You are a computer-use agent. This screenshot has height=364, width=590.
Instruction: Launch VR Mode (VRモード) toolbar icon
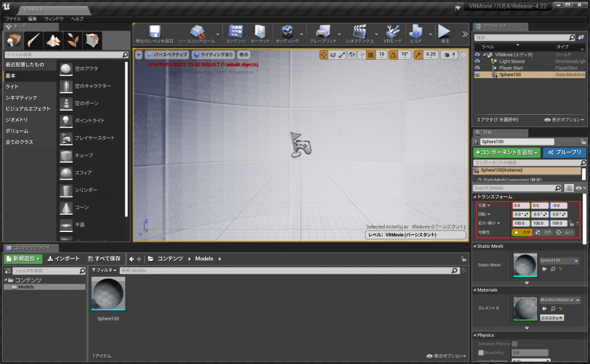pos(393,34)
